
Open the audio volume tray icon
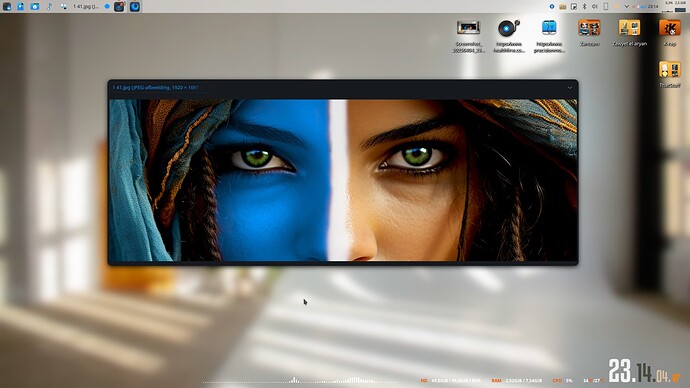(x=595, y=7)
